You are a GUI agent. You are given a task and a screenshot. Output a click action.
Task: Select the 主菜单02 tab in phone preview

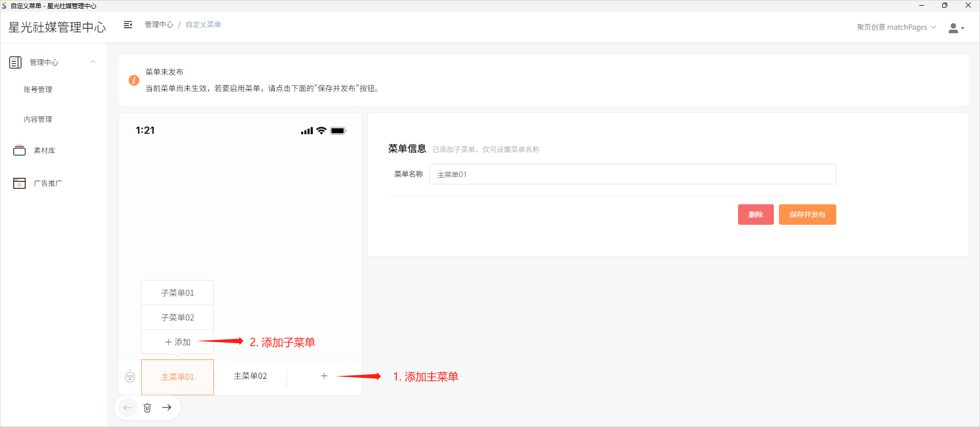pos(250,376)
